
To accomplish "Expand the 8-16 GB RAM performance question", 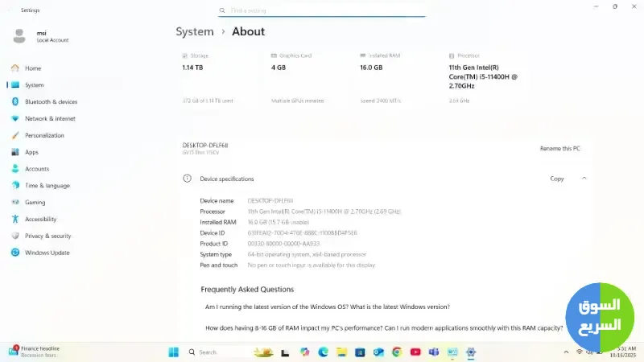I will click(383, 328).
